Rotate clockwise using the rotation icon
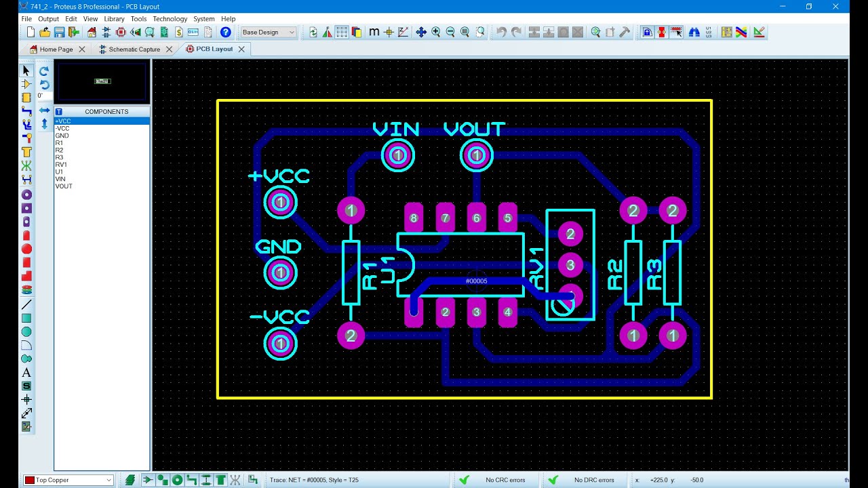 point(44,70)
